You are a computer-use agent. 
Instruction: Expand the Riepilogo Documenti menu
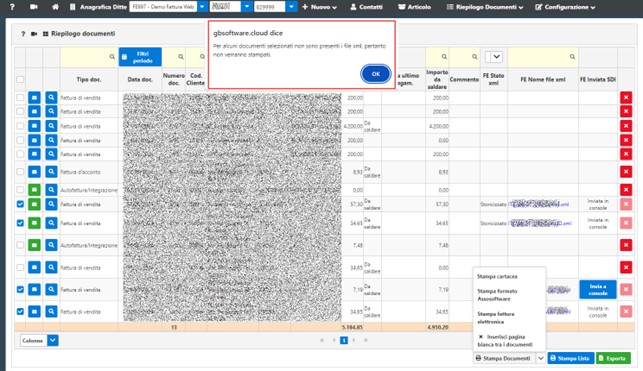[485, 7]
